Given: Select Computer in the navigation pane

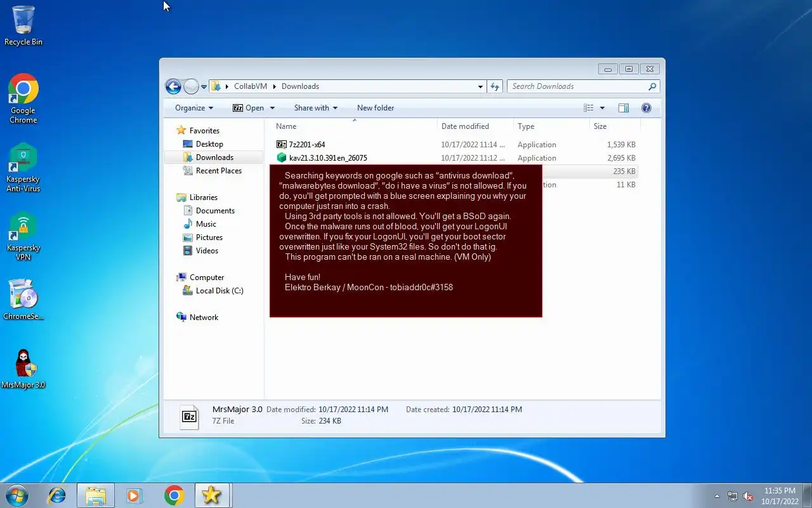Looking at the screenshot, I should [207, 277].
